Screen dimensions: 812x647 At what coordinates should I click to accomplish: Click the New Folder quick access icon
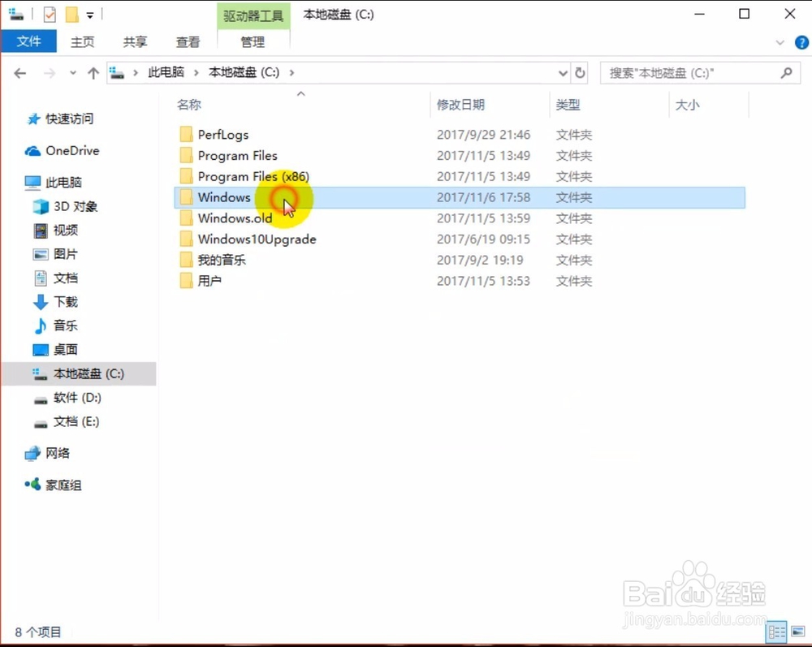point(72,15)
